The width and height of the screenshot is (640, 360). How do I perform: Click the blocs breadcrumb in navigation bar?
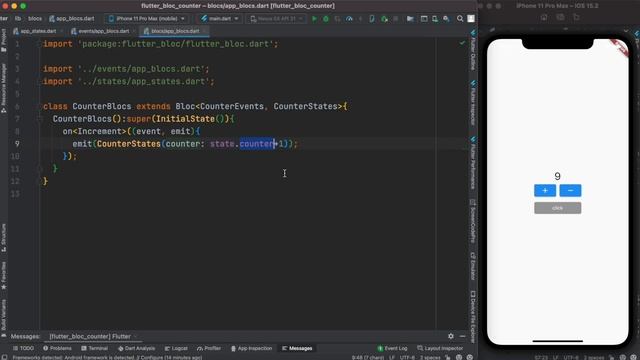coord(35,19)
